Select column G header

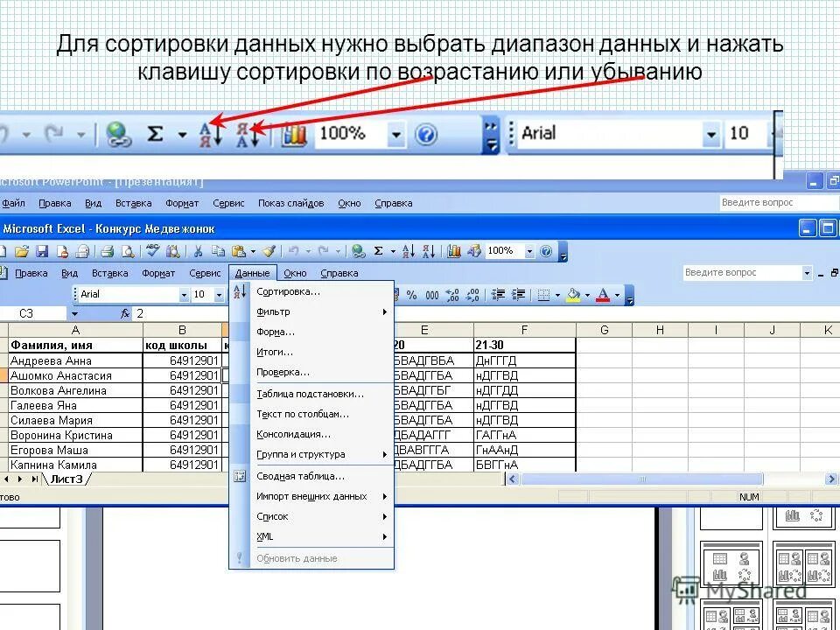(x=605, y=330)
